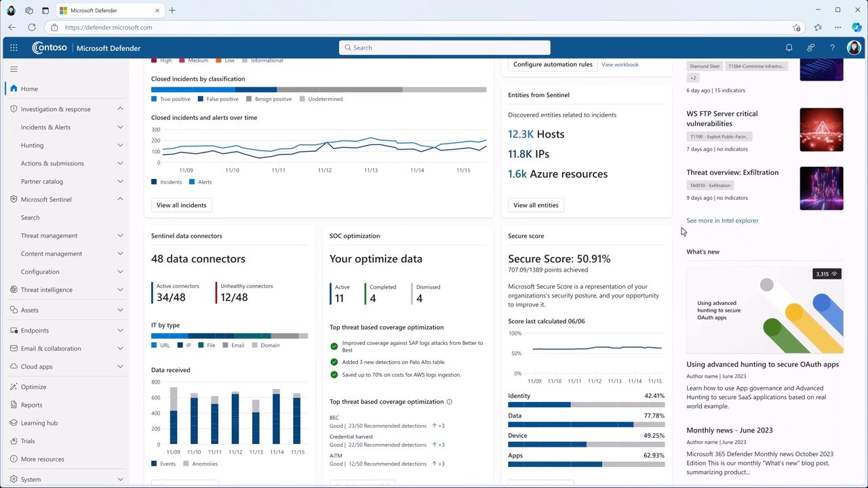Click the notifications bell icon
The height and width of the screenshot is (488, 868).
789,48
